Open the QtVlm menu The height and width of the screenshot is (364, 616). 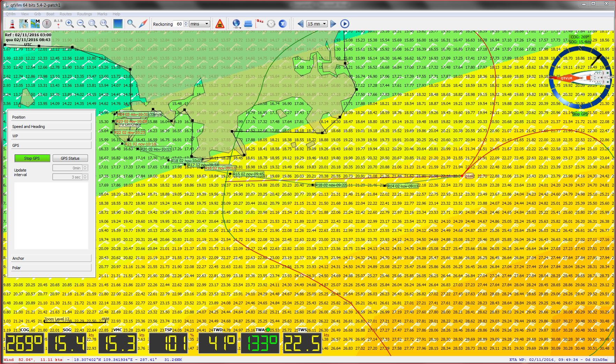click(x=10, y=14)
